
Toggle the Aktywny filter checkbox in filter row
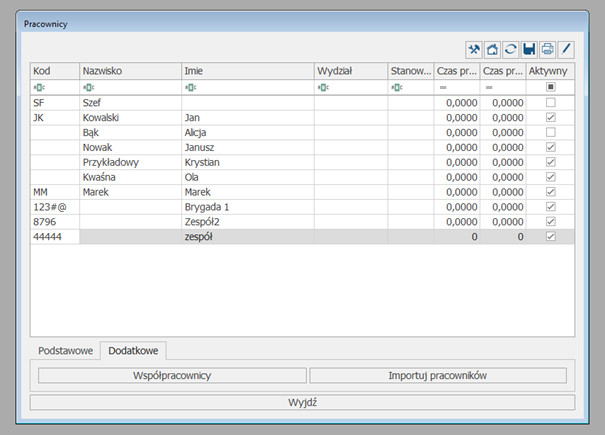(x=551, y=88)
